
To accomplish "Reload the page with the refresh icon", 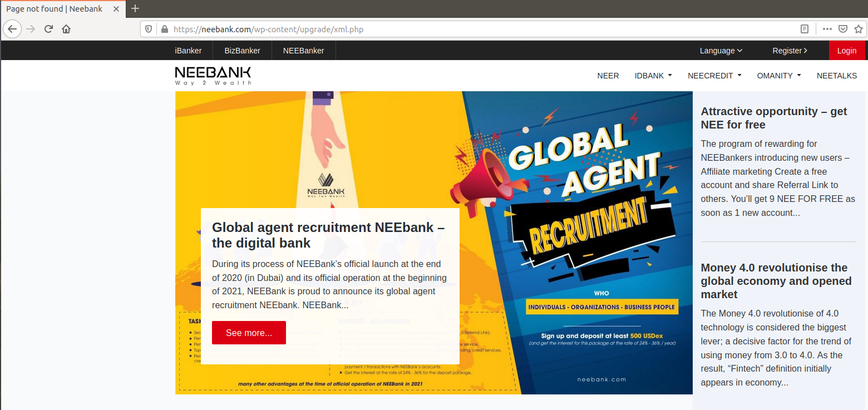I will point(48,29).
